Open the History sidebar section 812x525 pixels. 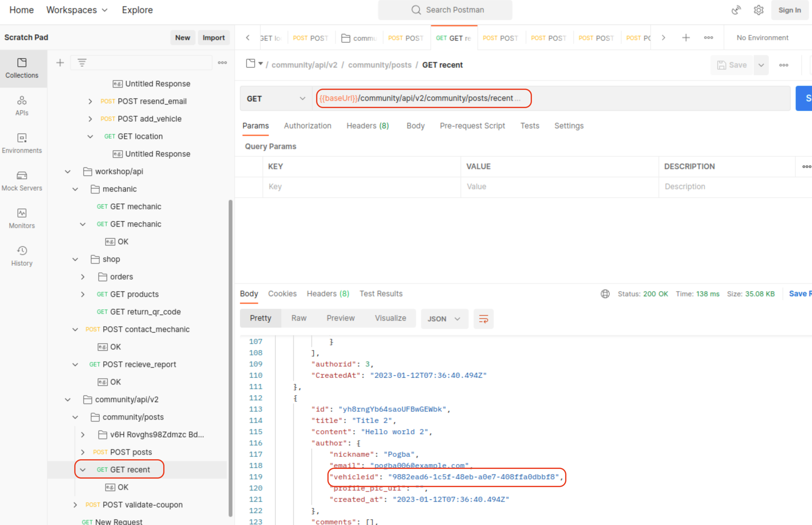tap(22, 256)
